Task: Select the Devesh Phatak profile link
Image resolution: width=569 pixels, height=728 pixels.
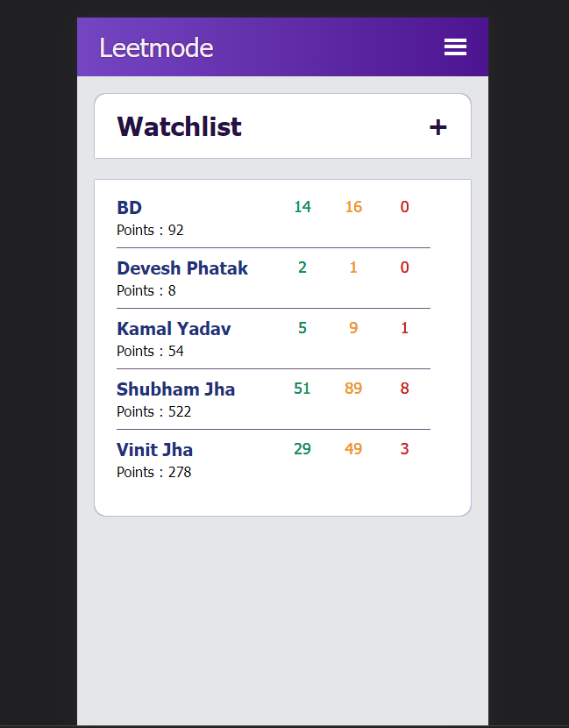Action: click(x=182, y=268)
